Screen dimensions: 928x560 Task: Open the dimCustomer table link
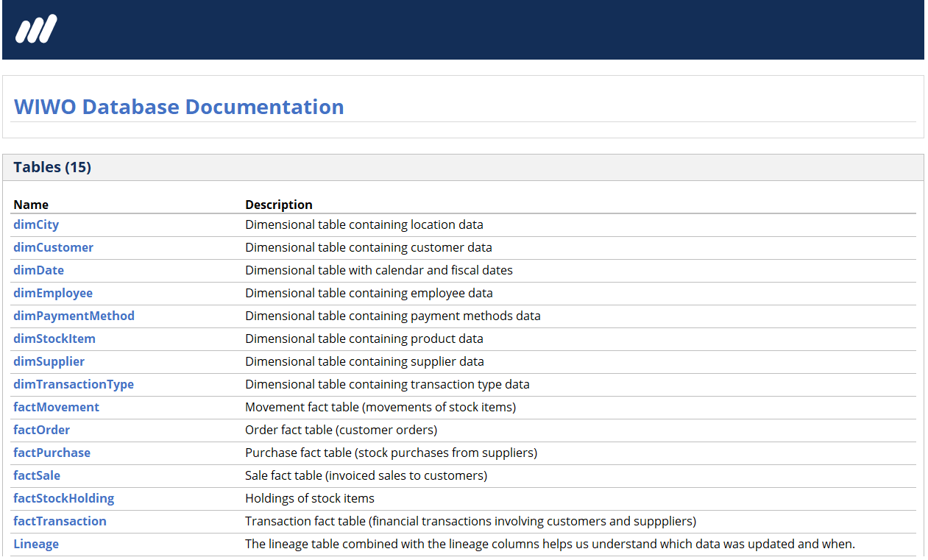point(53,247)
